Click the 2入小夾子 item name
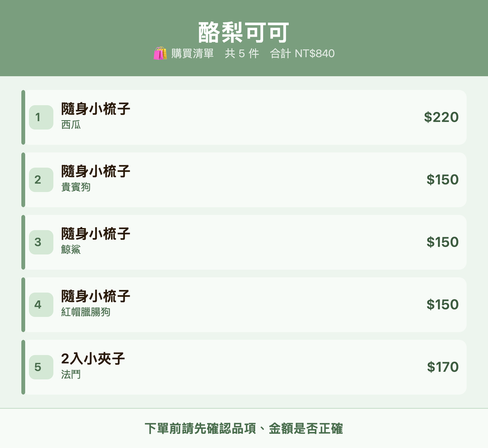The height and width of the screenshot is (448, 488). (93, 358)
